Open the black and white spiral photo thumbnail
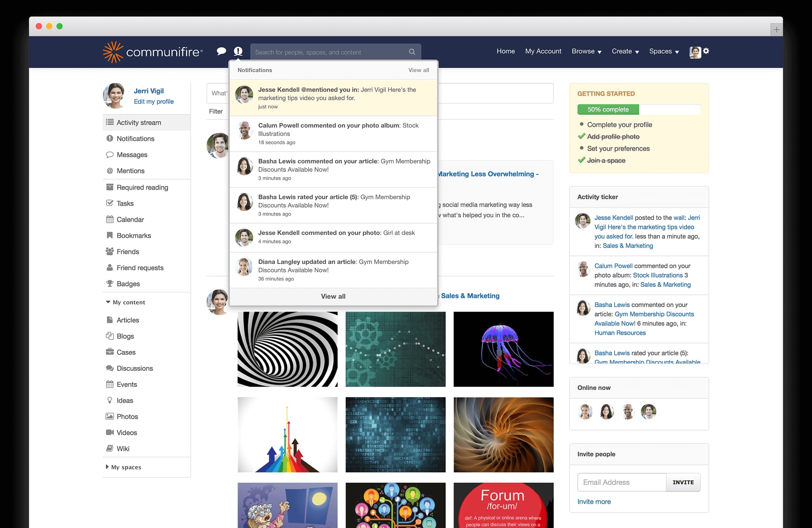812x528 pixels. click(287, 349)
